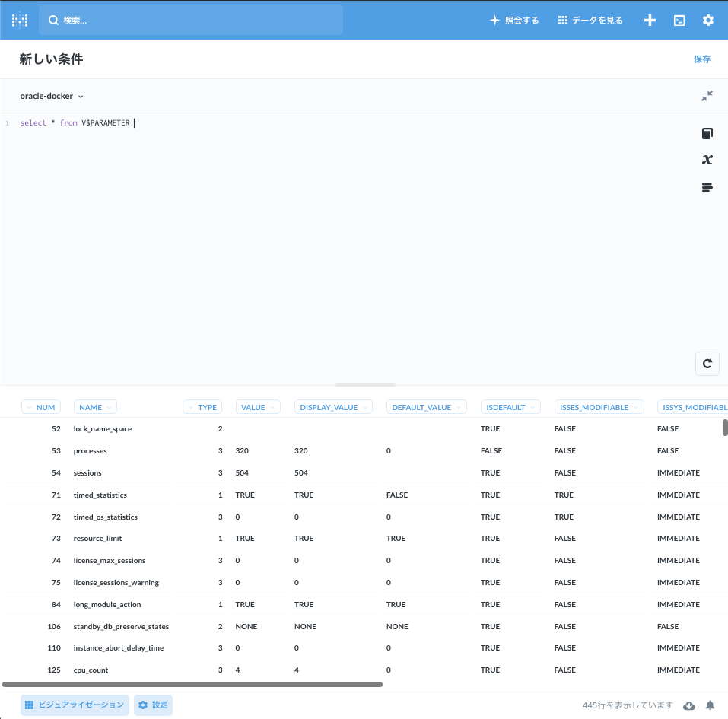Screen dimensions: 728x719
Task: Expand the oracle-docker database dropdown
Action: click(x=51, y=96)
